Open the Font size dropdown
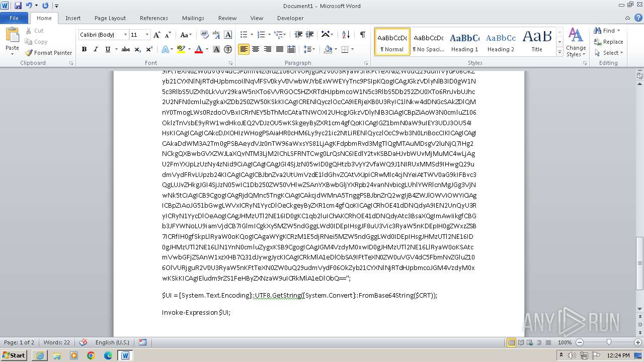Image resolution: width=644 pixels, height=362 pixels. [147, 35]
